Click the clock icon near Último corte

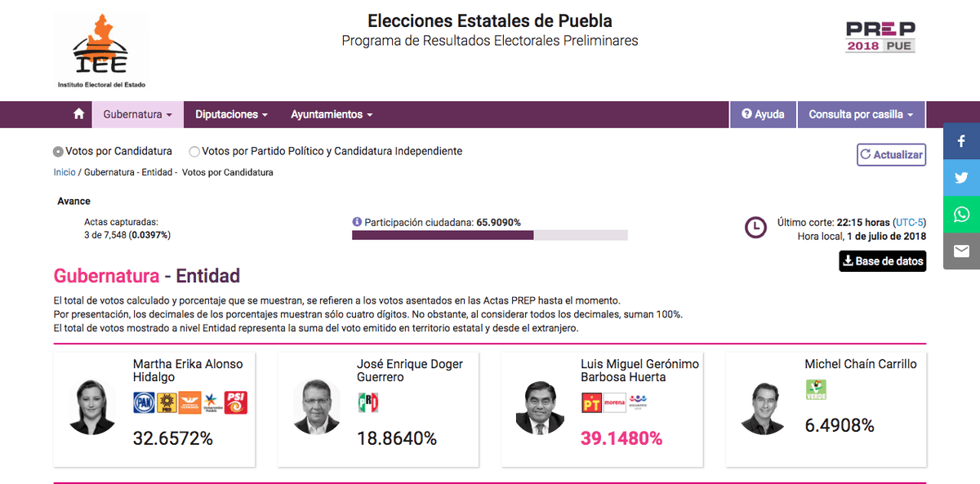755,228
